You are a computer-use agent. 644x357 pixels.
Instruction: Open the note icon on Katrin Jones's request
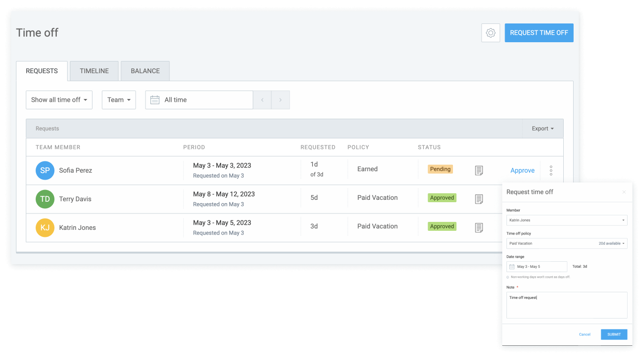[479, 228]
